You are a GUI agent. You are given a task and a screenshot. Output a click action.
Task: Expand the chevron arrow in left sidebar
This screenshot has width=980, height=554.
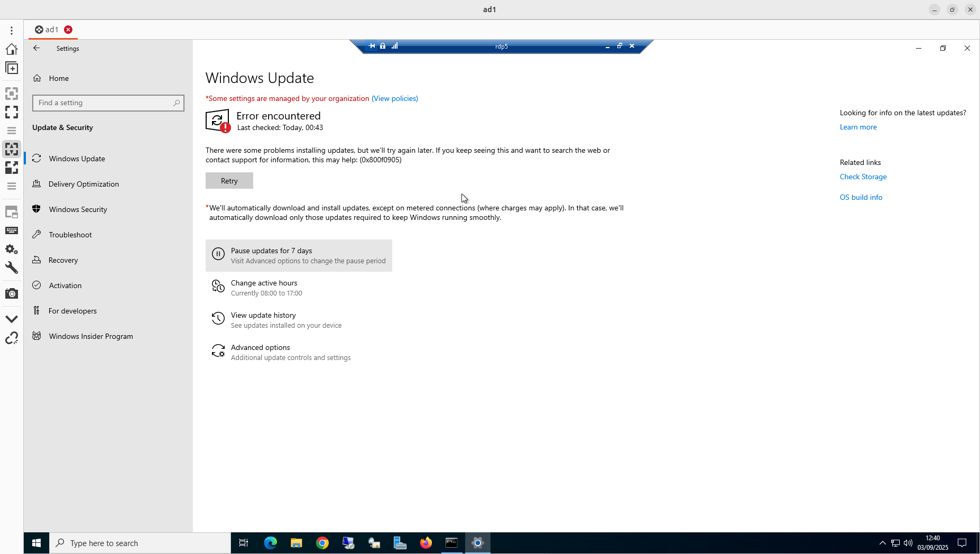pyautogui.click(x=12, y=319)
